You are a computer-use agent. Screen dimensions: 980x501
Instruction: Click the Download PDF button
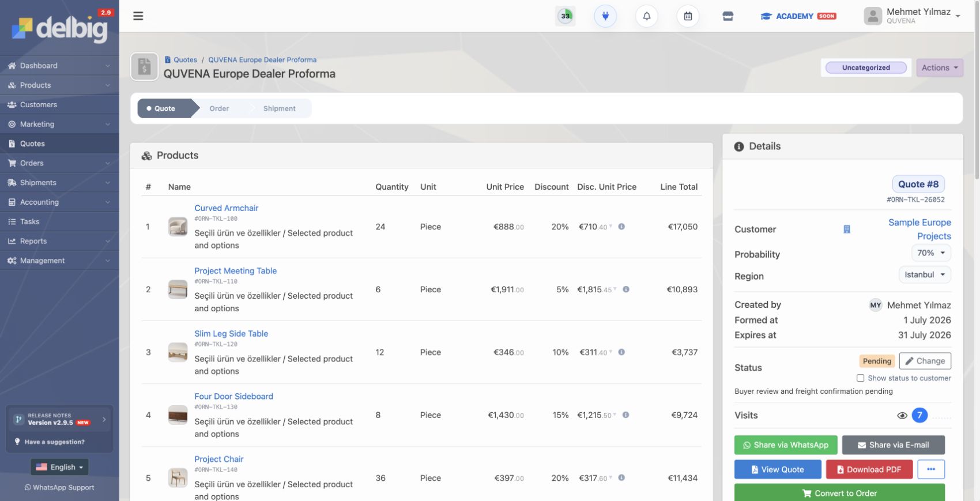point(869,469)
